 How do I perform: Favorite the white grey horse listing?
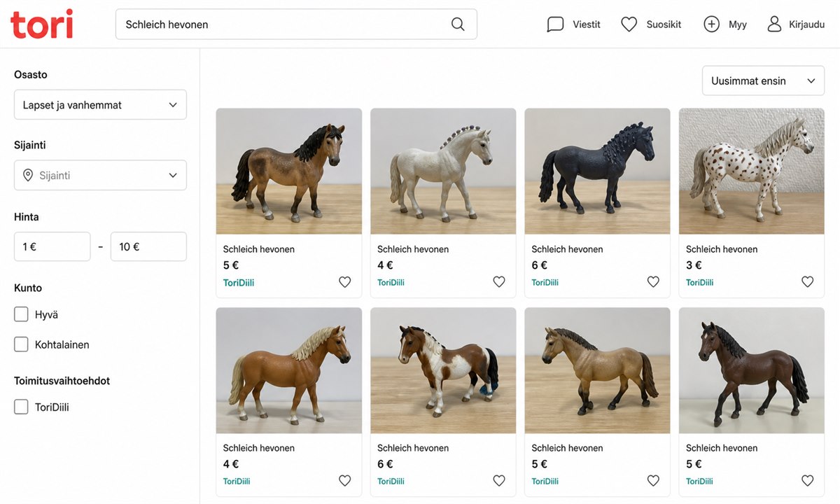coord(499,282)
